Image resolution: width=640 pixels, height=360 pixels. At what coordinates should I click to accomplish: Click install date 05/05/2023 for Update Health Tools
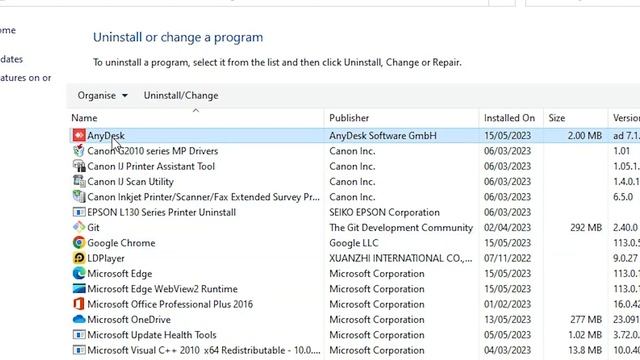[507, 335]
